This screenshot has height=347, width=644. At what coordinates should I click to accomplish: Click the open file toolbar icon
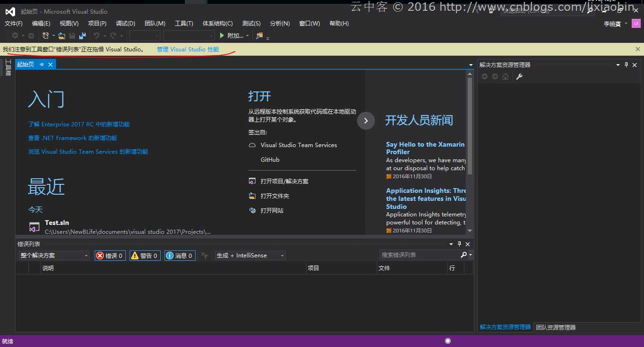[x=62, y=36]
